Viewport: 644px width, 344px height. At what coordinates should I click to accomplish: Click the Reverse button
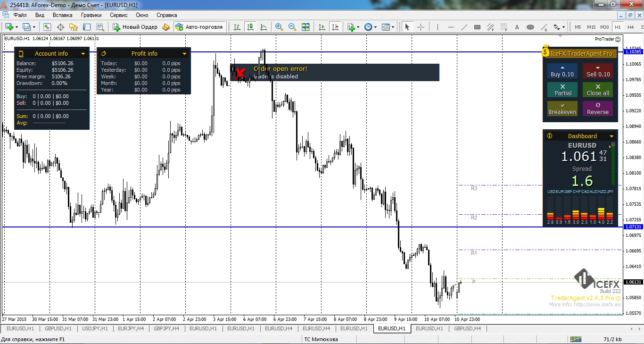pyautogui.click(x=598, y=109)
